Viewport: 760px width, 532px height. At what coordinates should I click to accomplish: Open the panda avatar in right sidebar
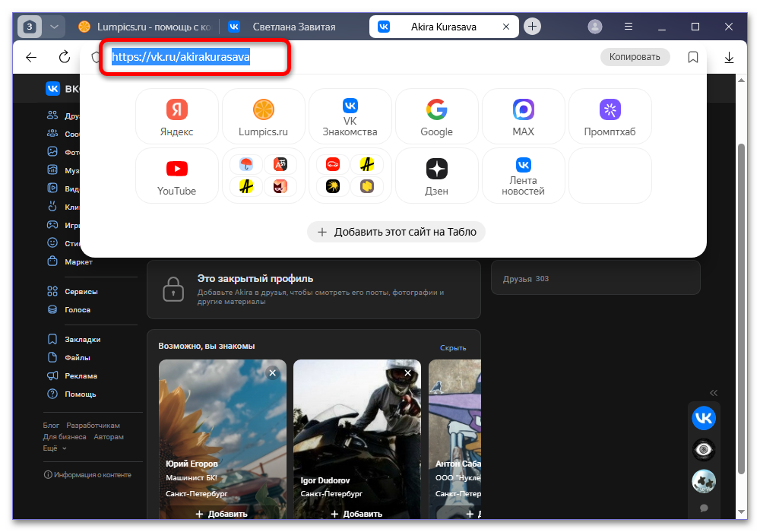point(704,482)
